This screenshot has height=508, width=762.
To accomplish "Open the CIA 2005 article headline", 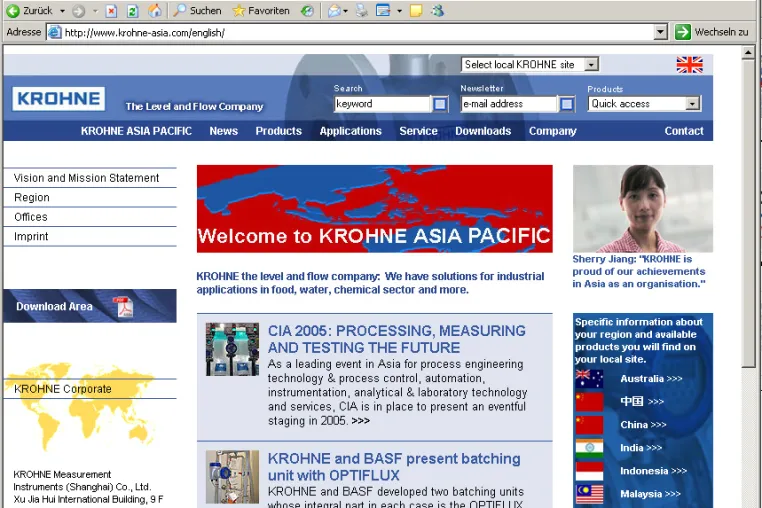I will 397,339.
